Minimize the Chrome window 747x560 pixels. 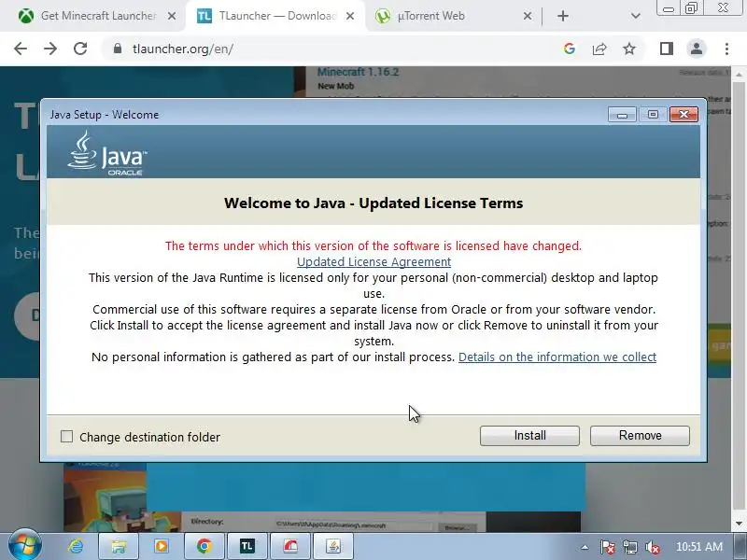(x=669, y=8)
